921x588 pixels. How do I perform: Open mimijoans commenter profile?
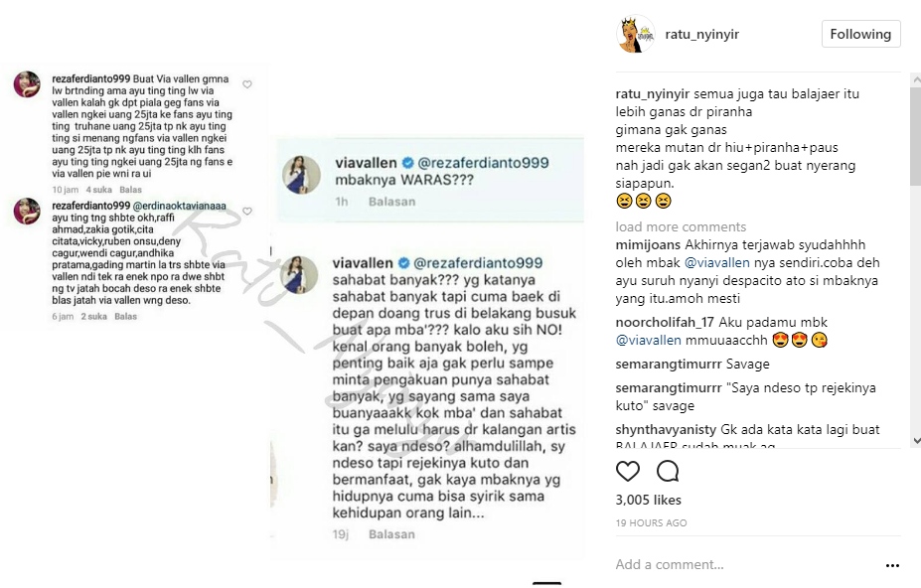[x=648, y=245]
